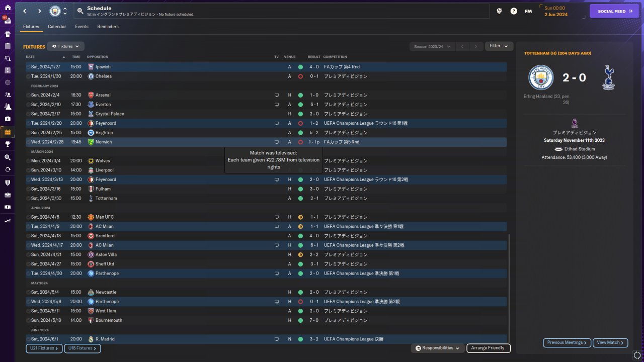Image resolution: width=644 pixels, height=362 pixels.
Task: Toggle reminder circle on Wolves fixture row
Action: tap(28, 161)
